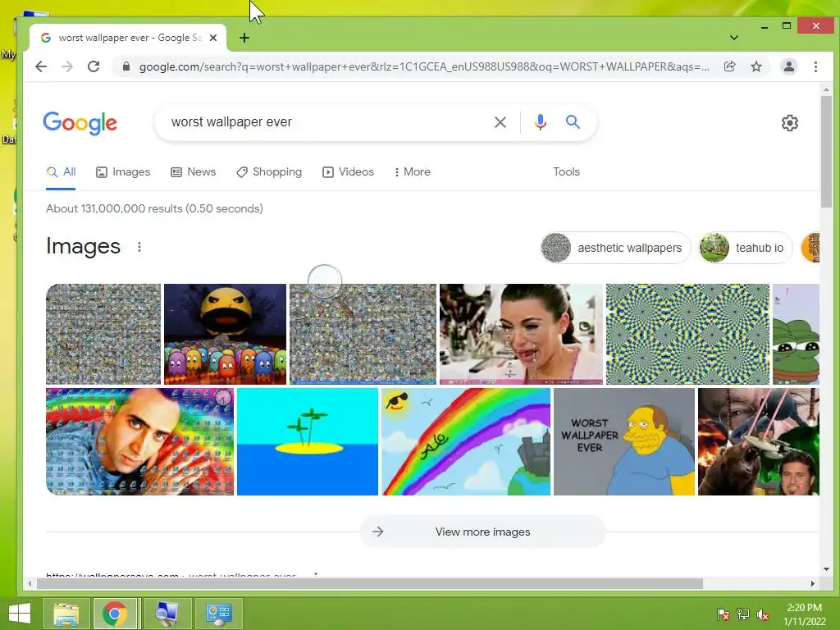Click the scroll right arrow
The image size is (840, 630).
[x=813, y=583]
